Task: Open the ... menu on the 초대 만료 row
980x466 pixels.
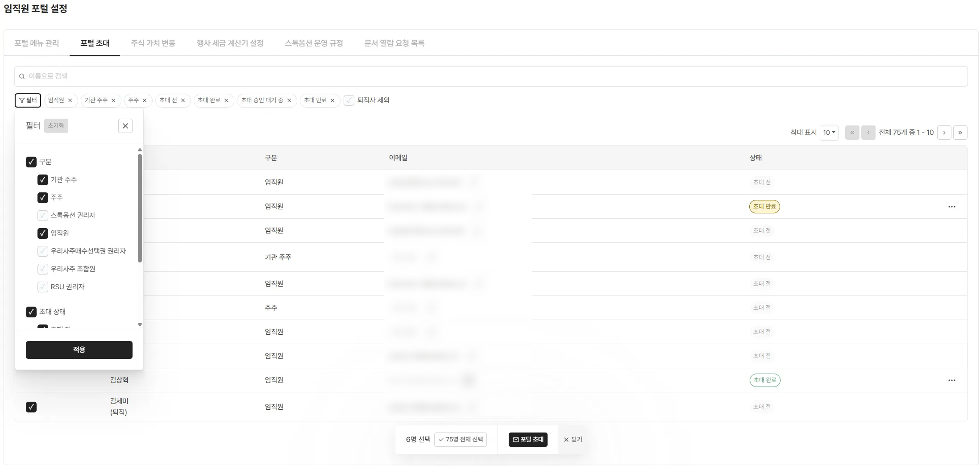Action: point(952,206)
